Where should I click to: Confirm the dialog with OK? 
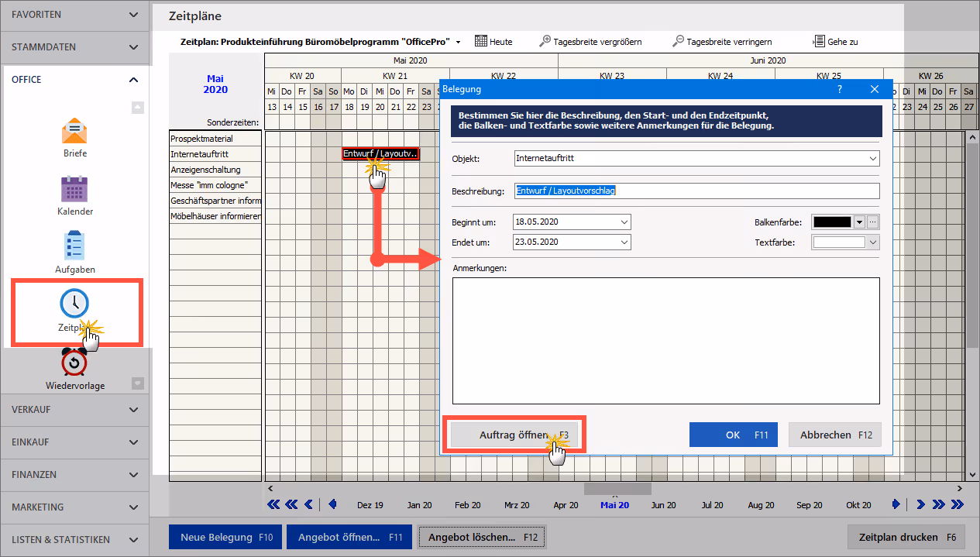734,435
